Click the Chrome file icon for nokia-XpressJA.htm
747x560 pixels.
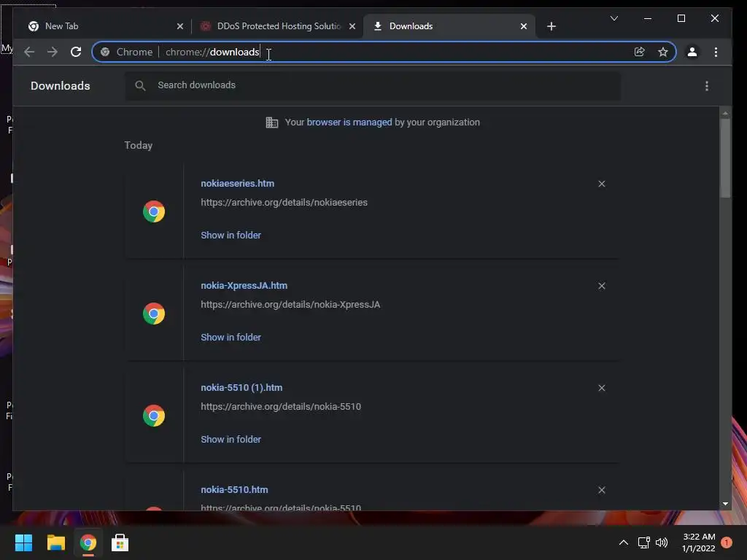point(154,314)
